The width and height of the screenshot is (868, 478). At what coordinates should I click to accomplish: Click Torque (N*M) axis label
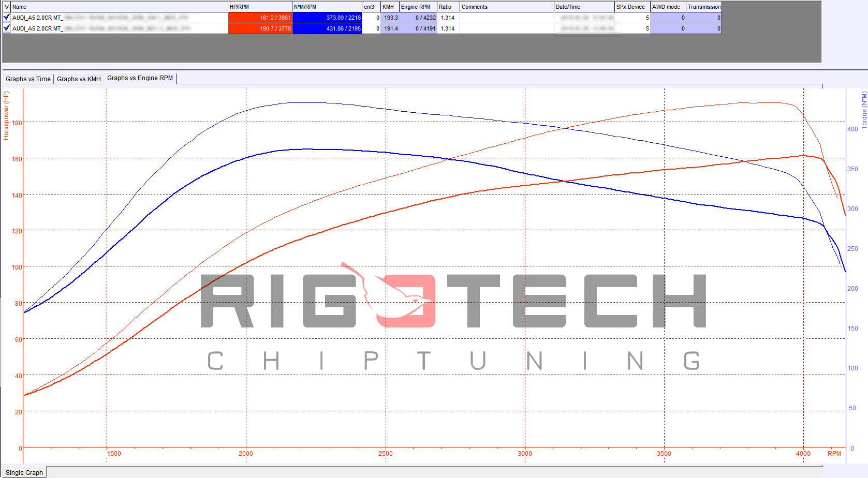[x=864, y=110]
